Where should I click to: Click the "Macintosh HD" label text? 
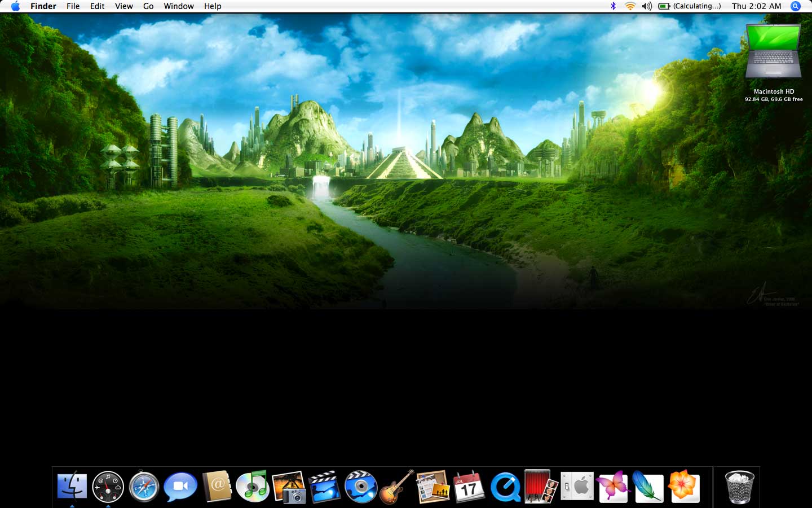(774, 91)
